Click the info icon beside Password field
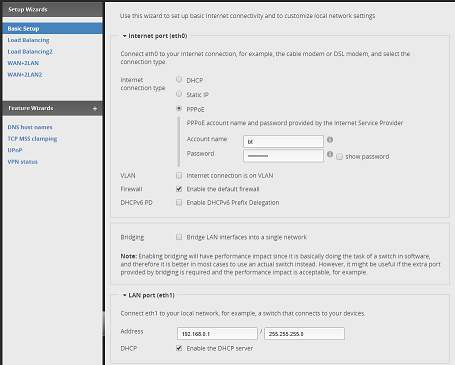This screenshot has height=365, width=455. tap(330, 154)
